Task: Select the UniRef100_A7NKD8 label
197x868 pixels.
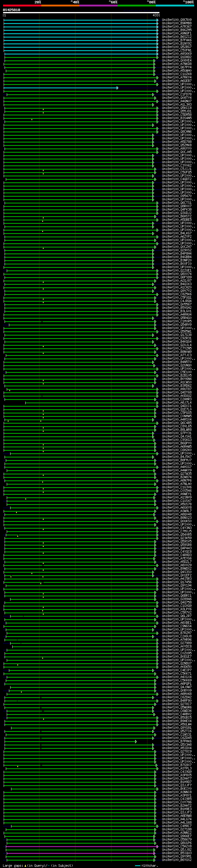Action: coord(176,64)
